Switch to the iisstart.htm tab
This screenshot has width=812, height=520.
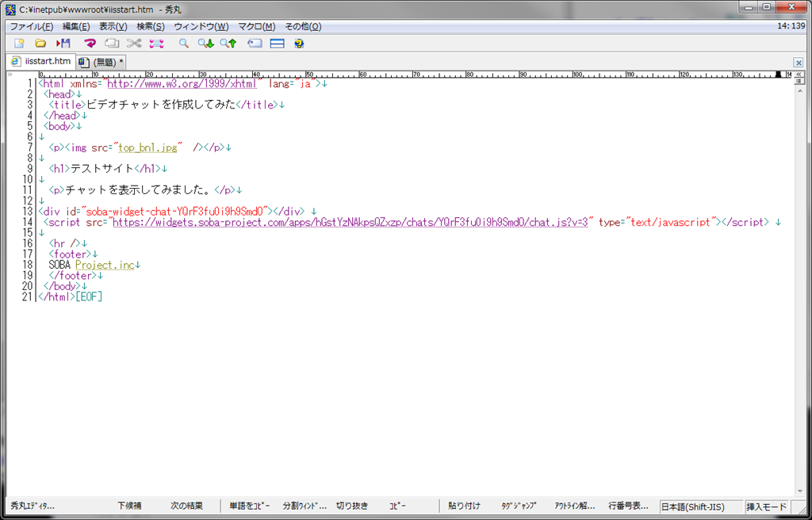(41, 61)
